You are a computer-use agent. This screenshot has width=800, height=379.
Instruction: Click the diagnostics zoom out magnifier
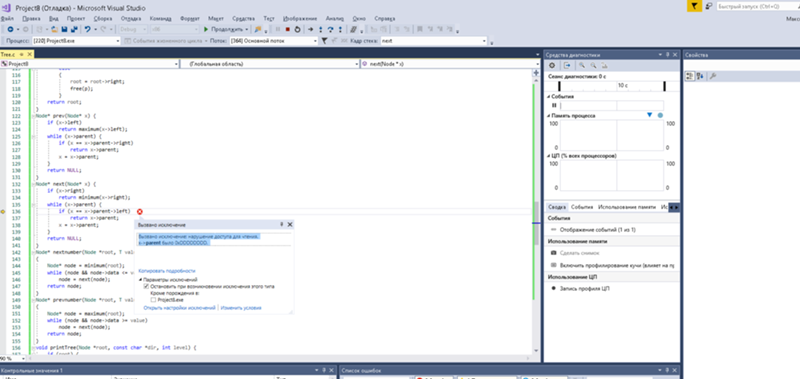click(593, 65)
